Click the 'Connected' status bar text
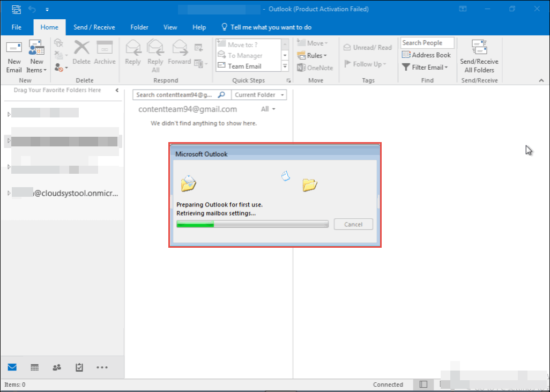Image resolution: width=550 pixels, height=392 pixels. click(388, 384)
